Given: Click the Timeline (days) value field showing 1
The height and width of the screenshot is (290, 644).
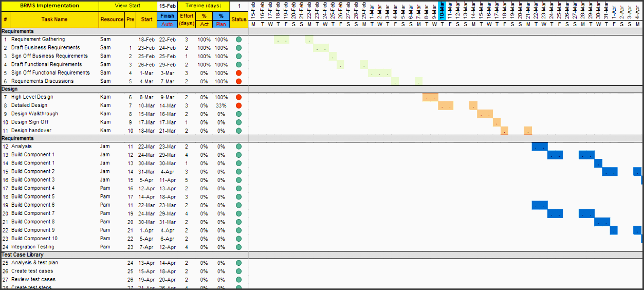Looking at the screenshot, I should (238, 6).
